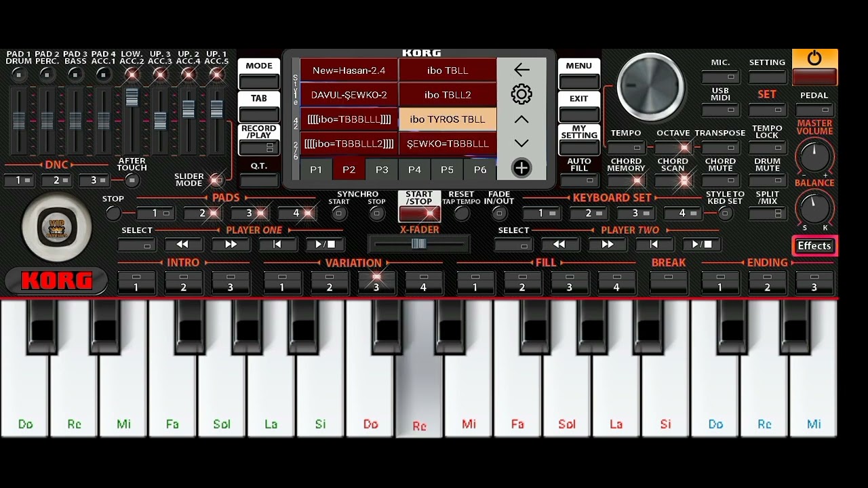The image size is (868, 488).
Task: Open the MENU button
Action: pos(578,75)
